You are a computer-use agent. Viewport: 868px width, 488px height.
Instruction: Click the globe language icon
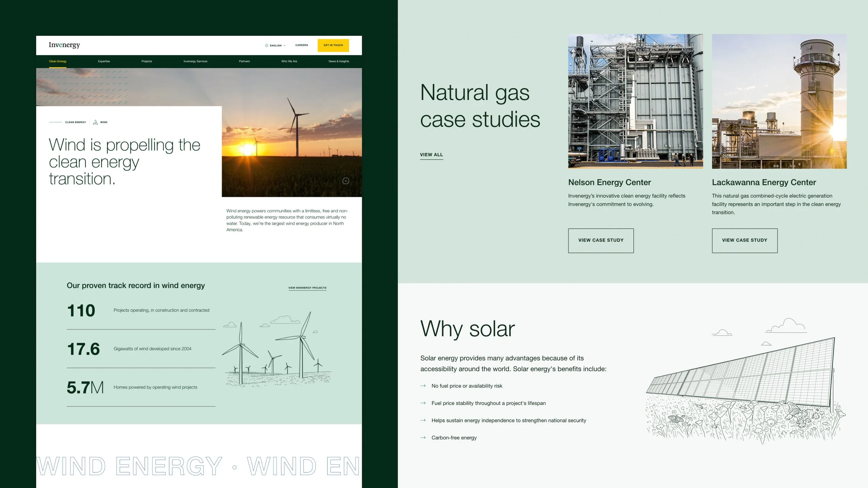[267, 45]
